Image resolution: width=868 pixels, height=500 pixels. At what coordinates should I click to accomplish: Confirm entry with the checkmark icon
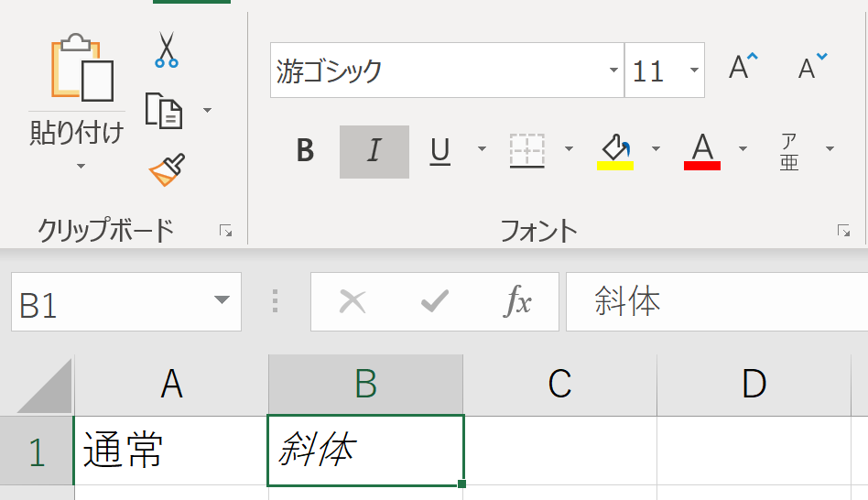(x=435, y=302)
